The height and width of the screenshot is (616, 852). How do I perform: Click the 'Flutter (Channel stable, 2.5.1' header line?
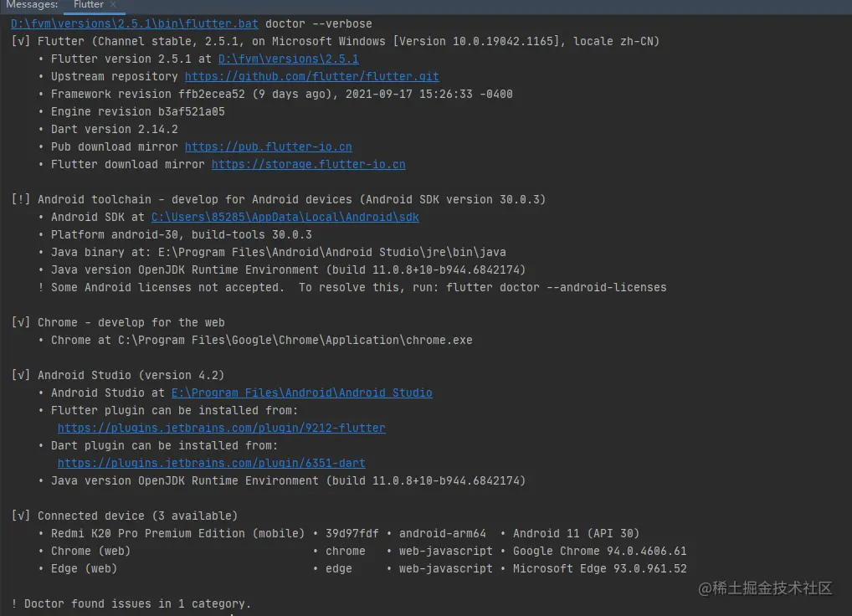point(336,41)
